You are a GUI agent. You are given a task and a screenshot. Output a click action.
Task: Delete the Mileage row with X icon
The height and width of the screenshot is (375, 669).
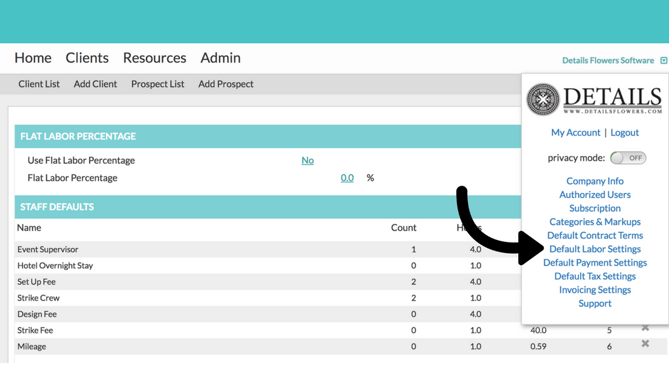click(645, 343)
